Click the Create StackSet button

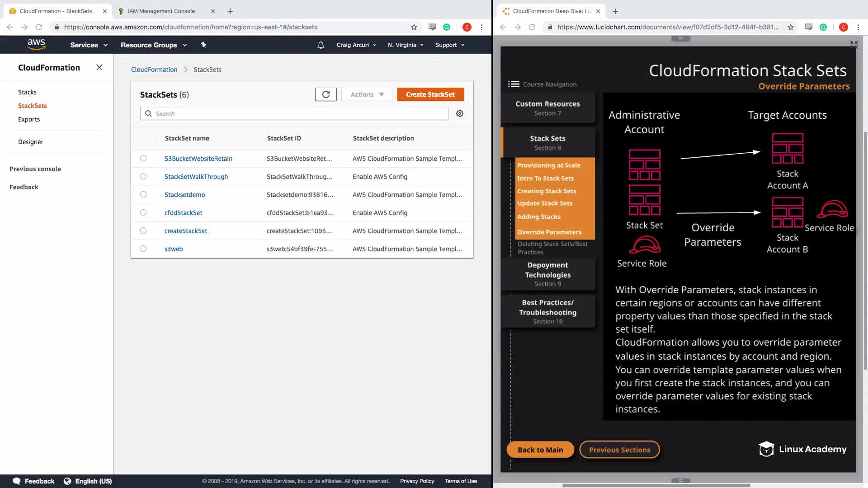click(430, 94)
